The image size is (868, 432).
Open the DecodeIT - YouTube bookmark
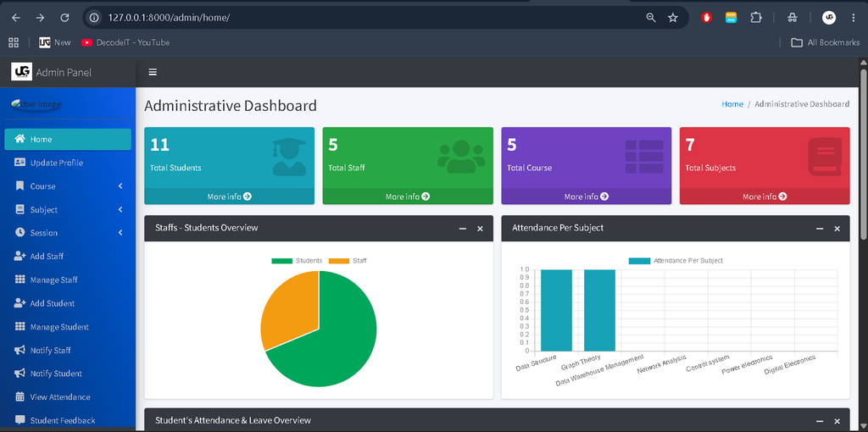[125, 42]
